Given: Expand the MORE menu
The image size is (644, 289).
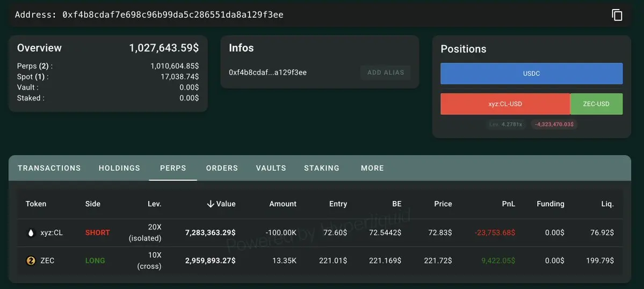Looking at the screenshot, I should click(373, 168).
